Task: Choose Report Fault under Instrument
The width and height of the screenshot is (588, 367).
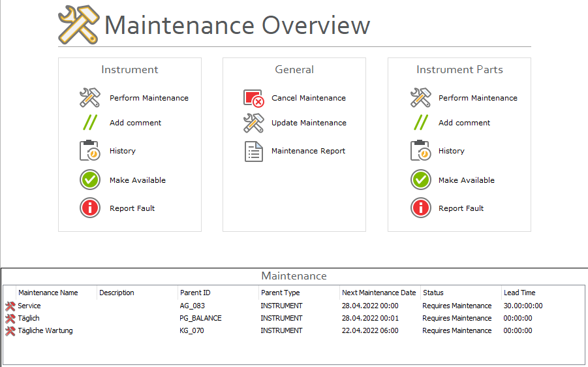Action: [x=132, y=208]
